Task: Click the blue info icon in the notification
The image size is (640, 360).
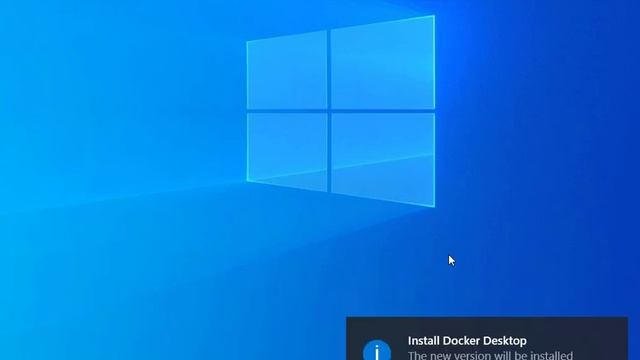Action: [377, 350]
